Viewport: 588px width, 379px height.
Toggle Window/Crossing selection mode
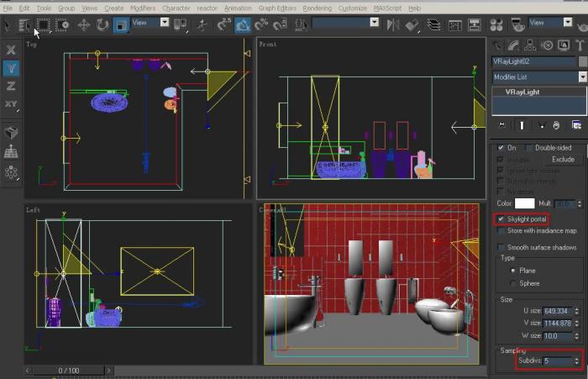[x=62, y=25]
